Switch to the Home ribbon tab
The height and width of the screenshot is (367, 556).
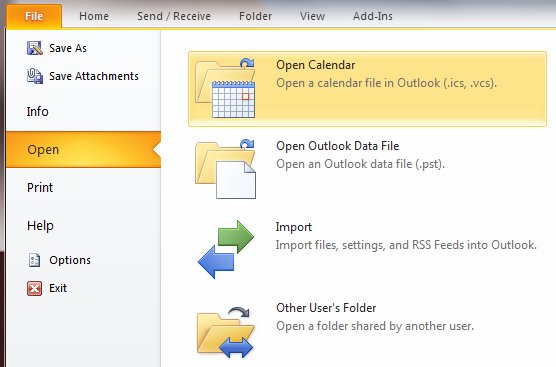click(x=94, y=16)
